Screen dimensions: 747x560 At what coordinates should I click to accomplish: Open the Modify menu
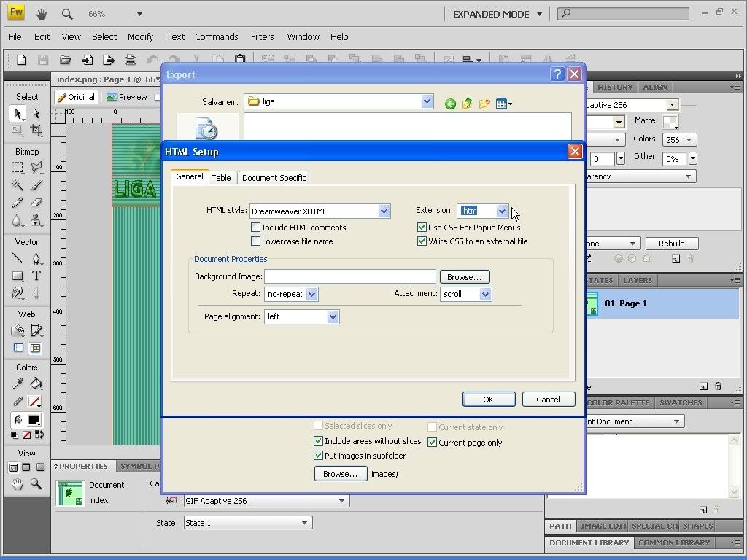click(141, 36)
